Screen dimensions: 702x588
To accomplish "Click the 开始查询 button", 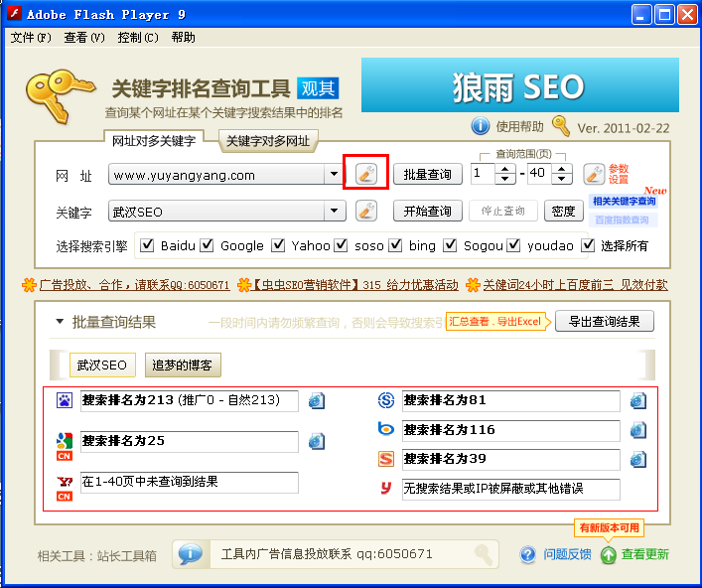I will tap(428, 211).
